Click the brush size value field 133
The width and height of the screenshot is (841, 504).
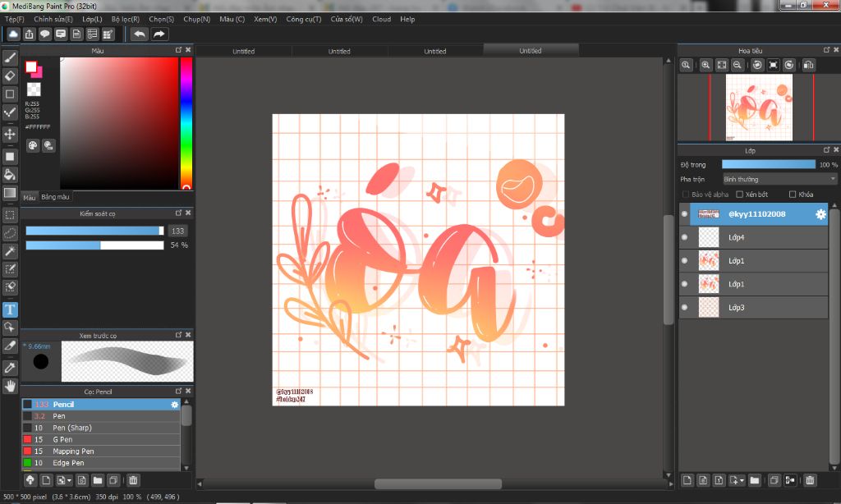pos(177,231)
